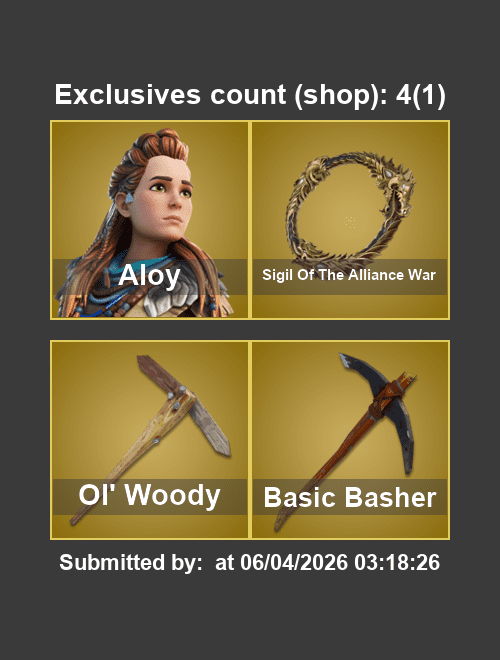Click the metal bolts on Ol' Woody

point(176,398)
